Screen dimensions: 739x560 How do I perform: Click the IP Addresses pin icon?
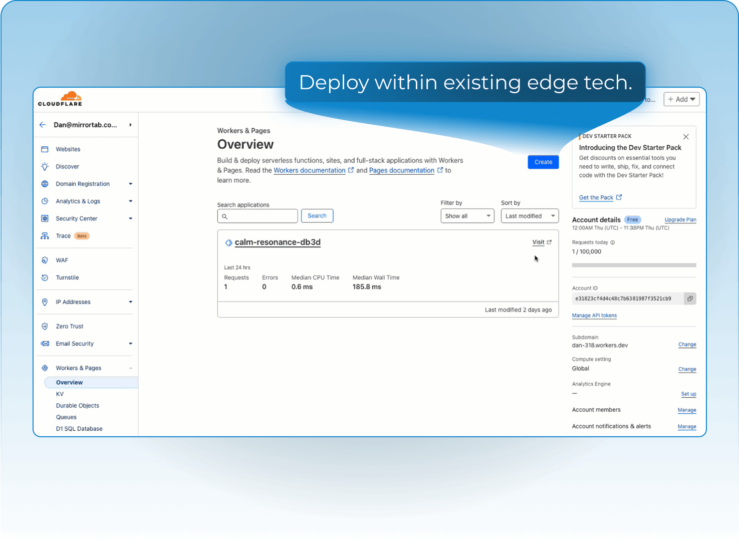45,302
